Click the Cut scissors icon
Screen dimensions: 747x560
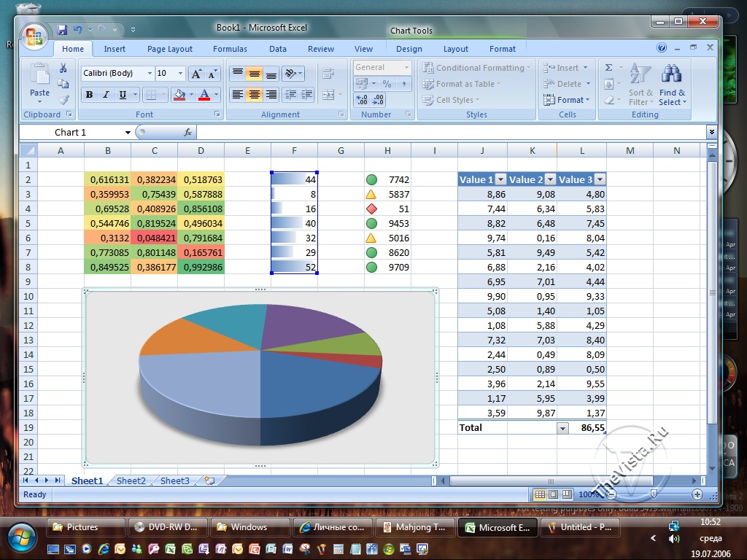[x=63, y=68]
